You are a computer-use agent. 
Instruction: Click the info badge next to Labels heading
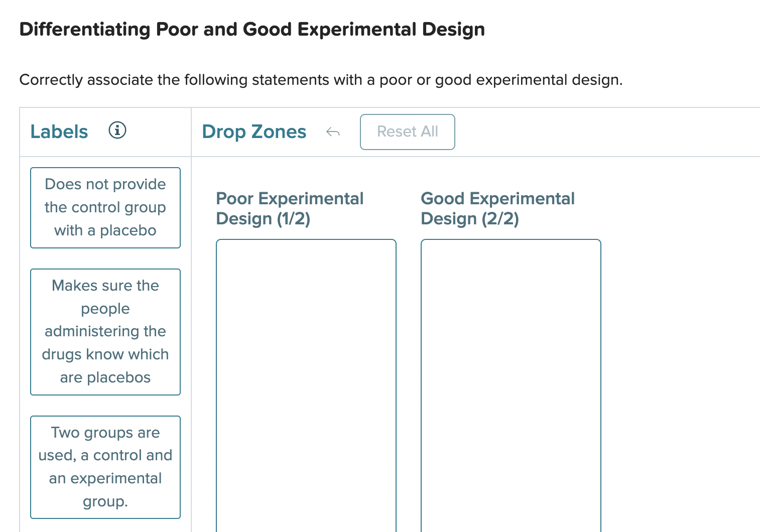[117, 130]
